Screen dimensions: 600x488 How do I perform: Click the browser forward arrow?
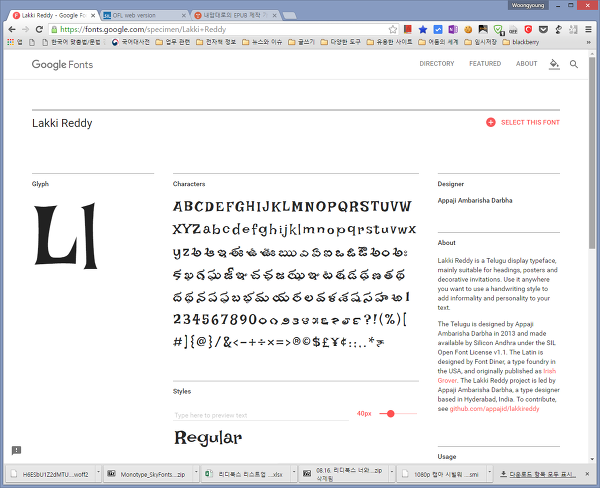pos(25,29)
